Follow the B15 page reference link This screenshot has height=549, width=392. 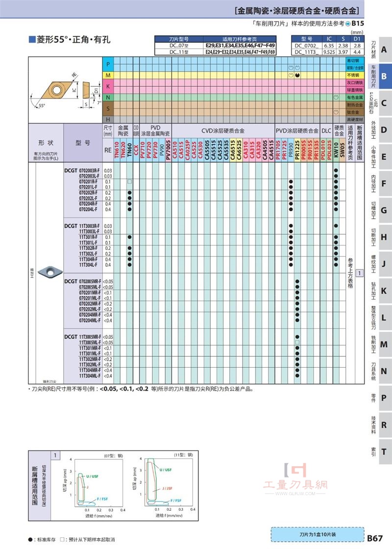pyautogui.click(x=358, y=24)
